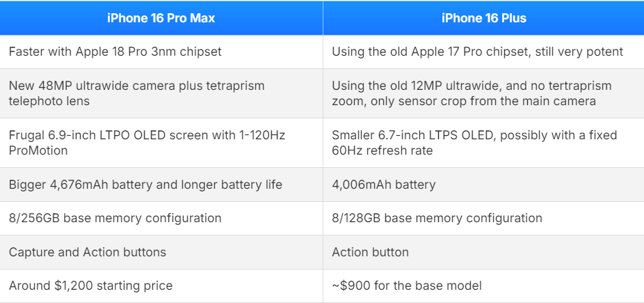Viewport: 644px width, 303px height.
Task: Click the iPhone 16 Pro Max column header
Action: [161, 18]
